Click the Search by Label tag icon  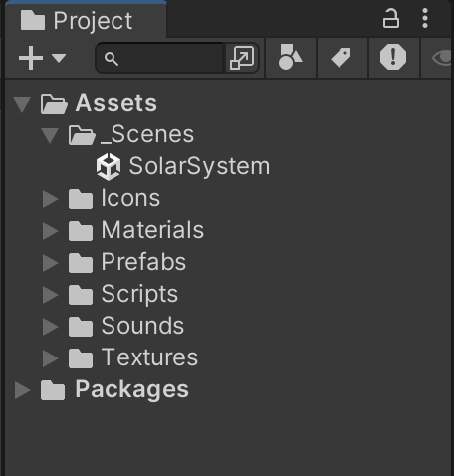coord(341,58)
